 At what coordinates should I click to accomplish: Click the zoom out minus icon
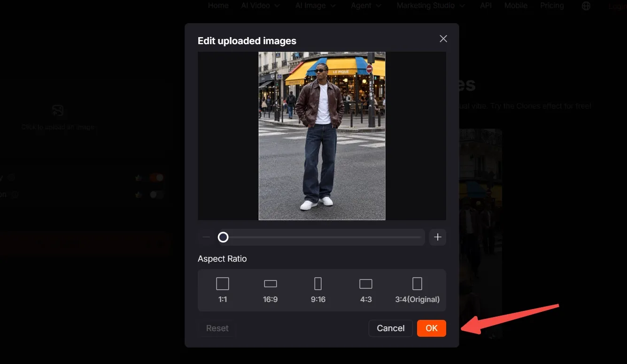206,237
